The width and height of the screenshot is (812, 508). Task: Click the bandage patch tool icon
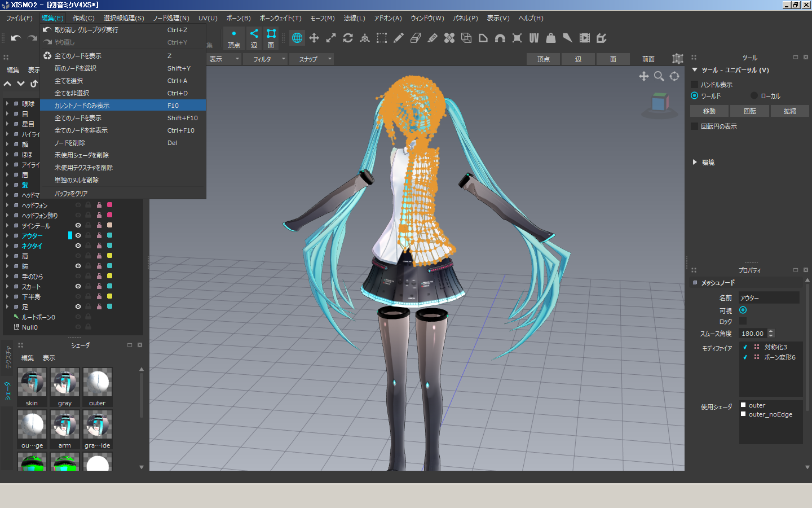449,38
